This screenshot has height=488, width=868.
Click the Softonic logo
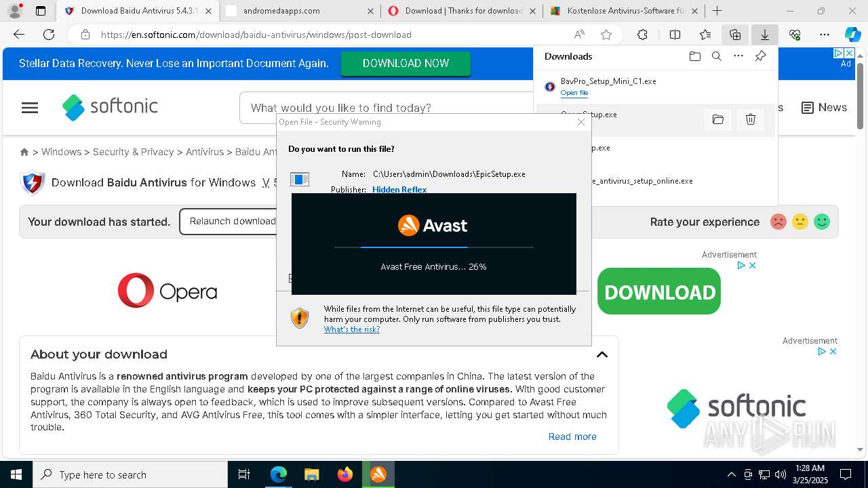(110, 107)
